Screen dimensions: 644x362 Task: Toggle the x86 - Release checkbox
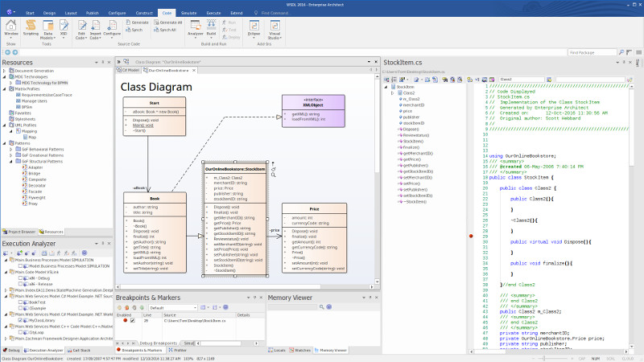pyautogui.click(x=21, y=284)
